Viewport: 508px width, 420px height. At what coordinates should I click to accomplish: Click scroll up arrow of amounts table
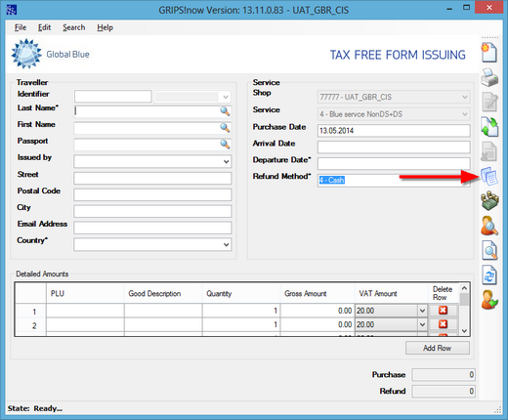pyautogui.click(x=464, y=288)
